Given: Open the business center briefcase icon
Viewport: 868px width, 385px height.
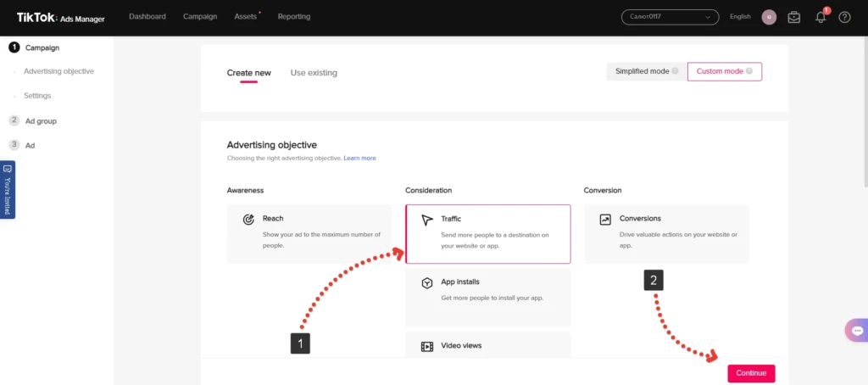Looking at the screenshot, I should pyautogui.click(x=793, y=17).
